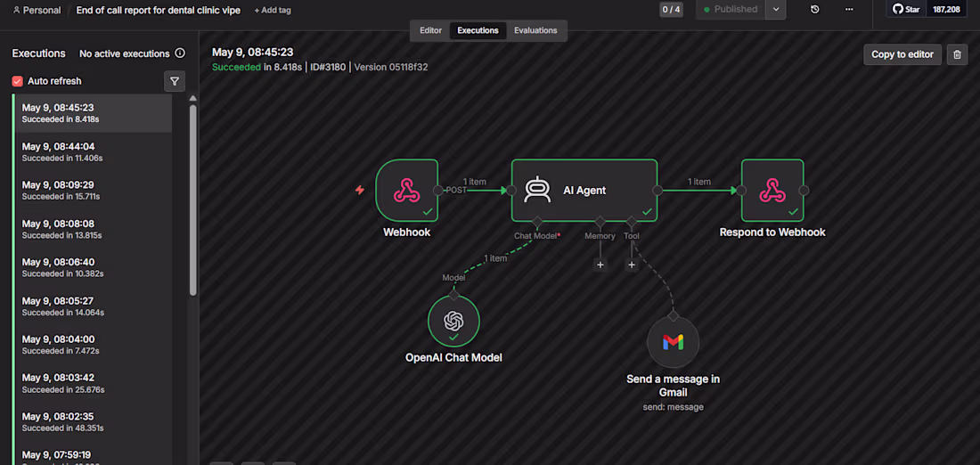Click the plus under Tool connector
The height and width of the screenshot is (465, 980).
pyautogui.click(x=632, y=265)
